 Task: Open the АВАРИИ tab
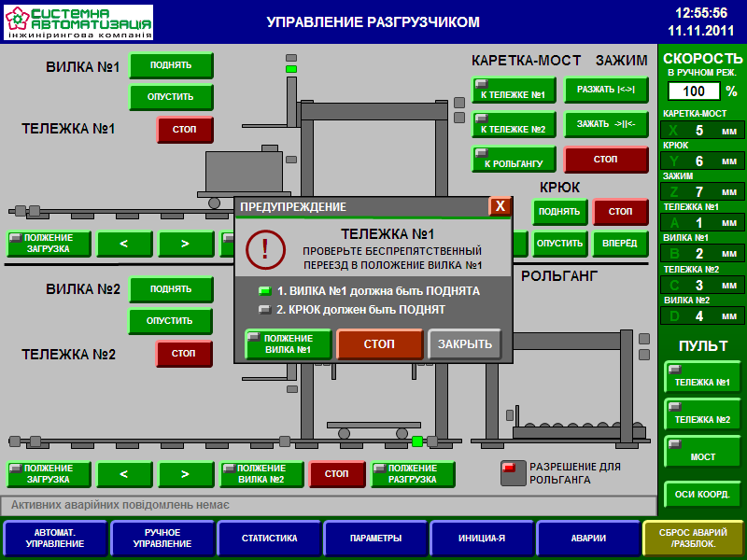click(588, 539)
